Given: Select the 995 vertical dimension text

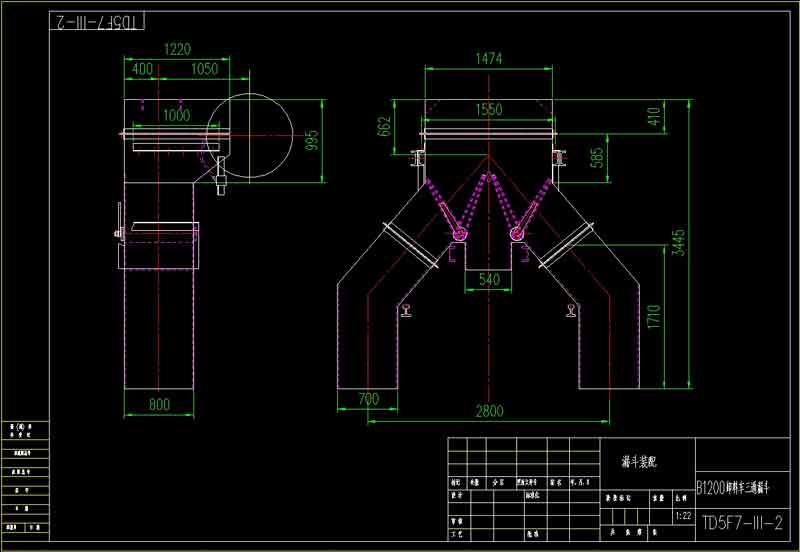Looking at the screenshot, I should click(311, 140).
